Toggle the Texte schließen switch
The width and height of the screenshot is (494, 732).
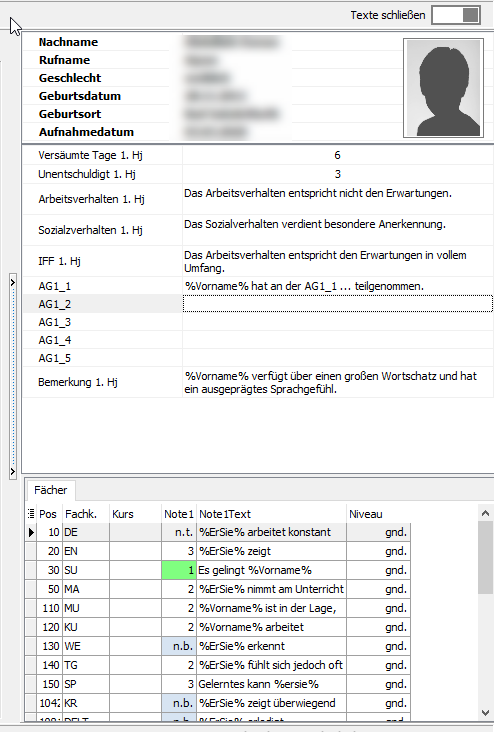tap(456, 15)
